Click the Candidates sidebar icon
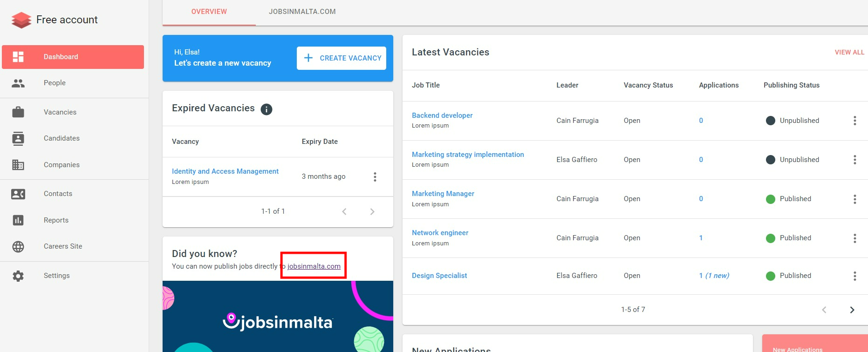The height and width of the screenshot is (352, 868). coord(18,139)
